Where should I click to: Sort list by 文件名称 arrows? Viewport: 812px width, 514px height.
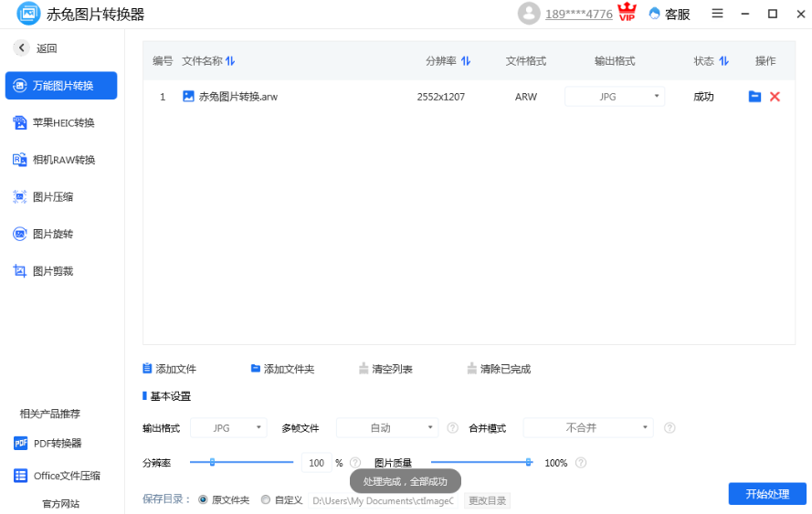(230, 61)
